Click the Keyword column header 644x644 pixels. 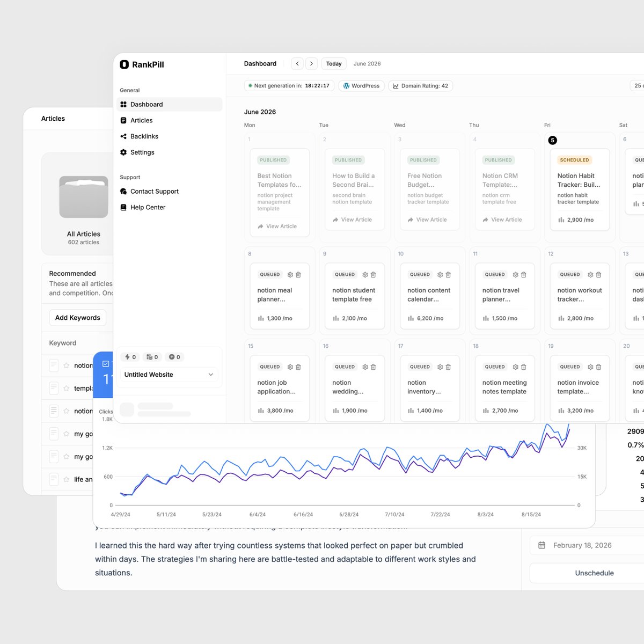pyautogui.click(x=63, y=343)
